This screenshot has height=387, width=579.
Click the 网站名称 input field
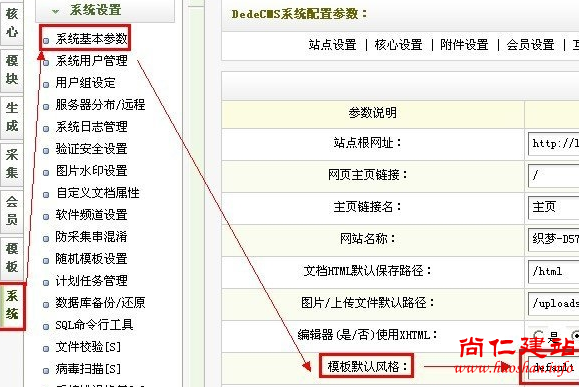coord(554,240)
